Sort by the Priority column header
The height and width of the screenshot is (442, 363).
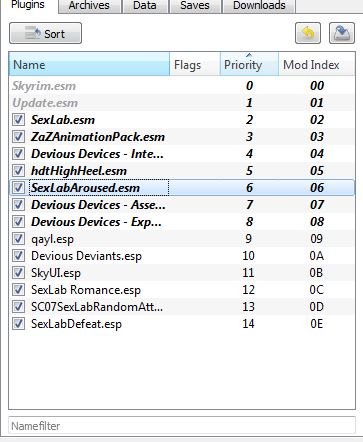(249, 64)
